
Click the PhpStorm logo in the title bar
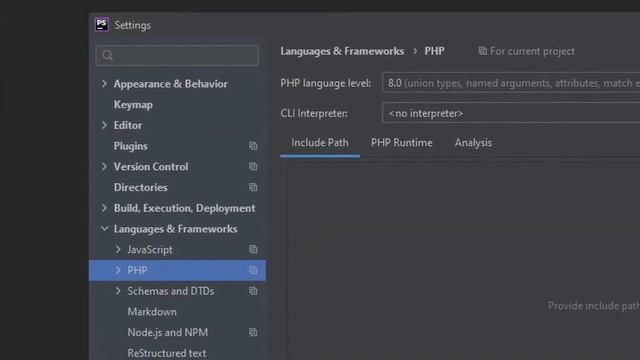pyautogui.click(x=102, y=25)
